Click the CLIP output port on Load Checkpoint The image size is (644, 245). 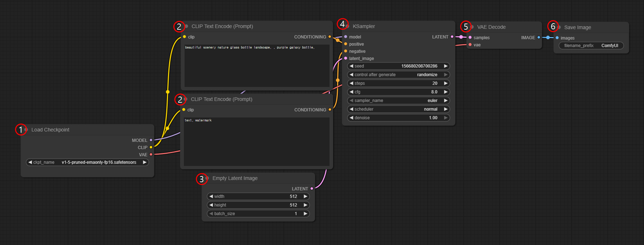[151, 147]
